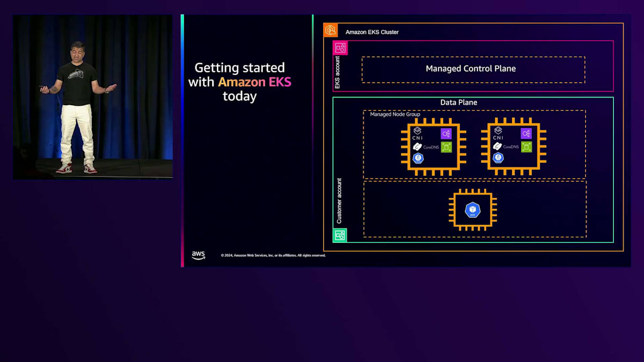Image resolution: width=644 pixels, height=362 pixels.
Task: Click the green Customer account icon
Action: tap(340, 235)
